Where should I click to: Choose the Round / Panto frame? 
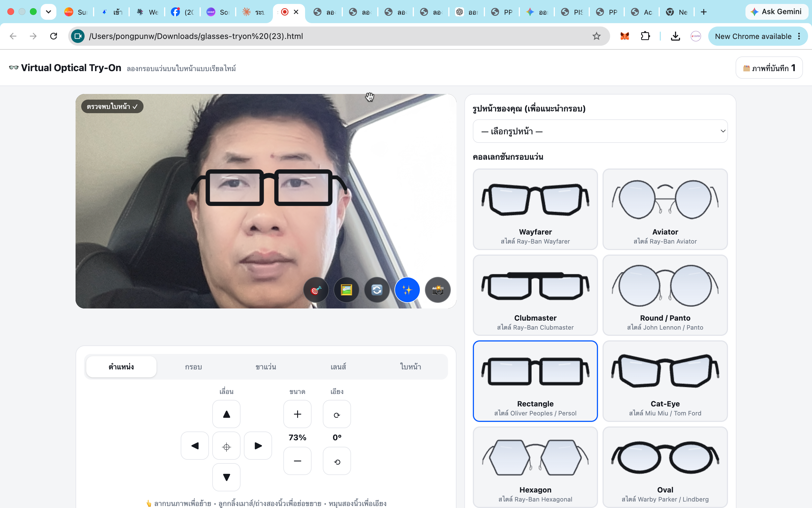click(665, 295)
